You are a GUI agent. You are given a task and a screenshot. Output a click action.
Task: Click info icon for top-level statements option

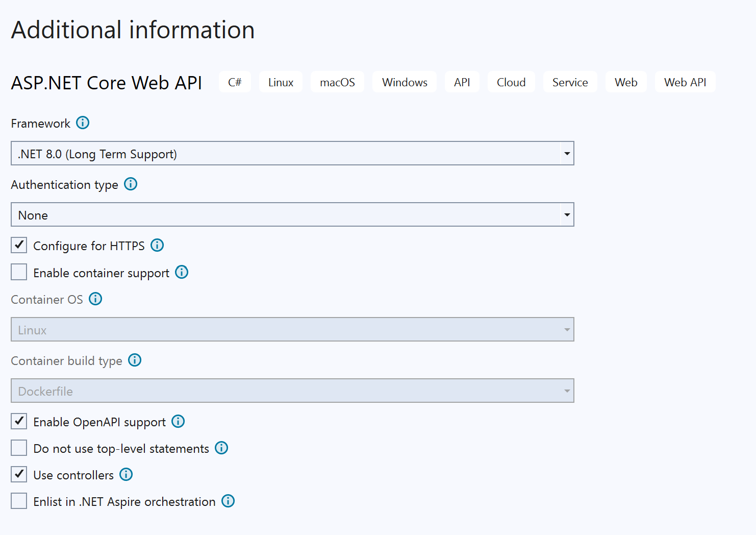click(221, 448)
